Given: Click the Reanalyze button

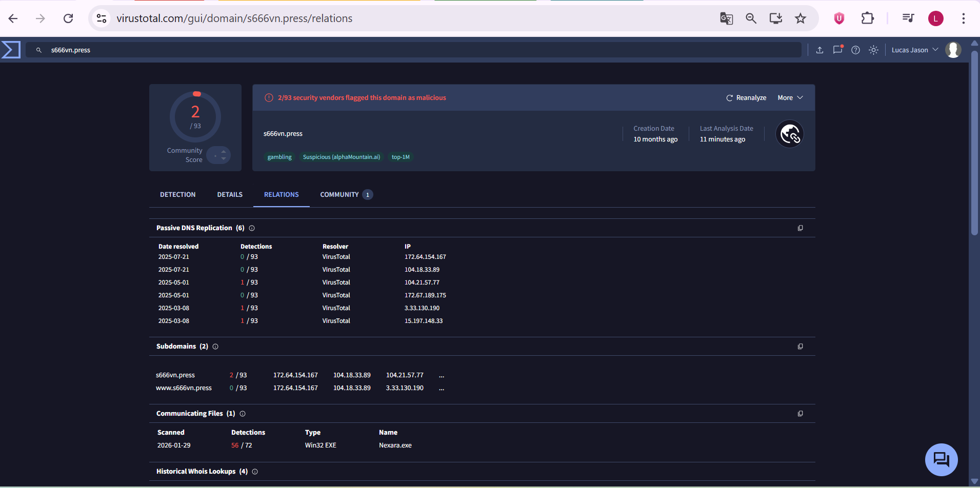Looking at the screenshot, I should click(746, 98).
